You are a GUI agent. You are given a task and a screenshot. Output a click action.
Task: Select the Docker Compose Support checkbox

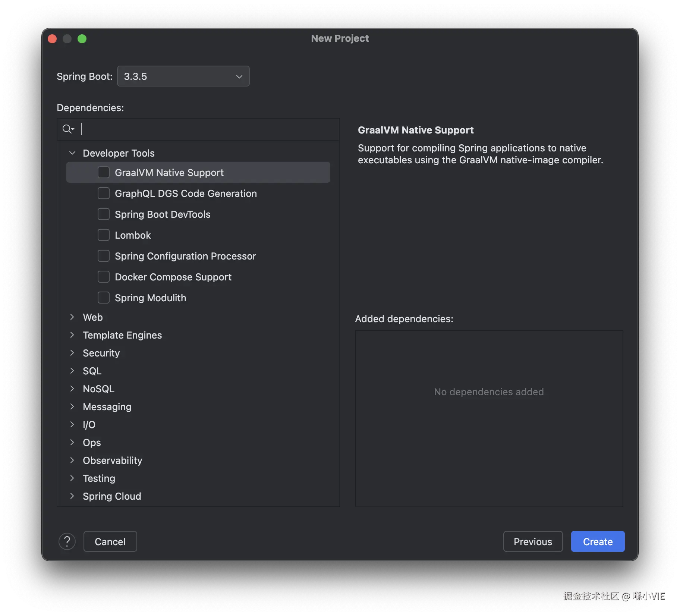coord(104,277)
